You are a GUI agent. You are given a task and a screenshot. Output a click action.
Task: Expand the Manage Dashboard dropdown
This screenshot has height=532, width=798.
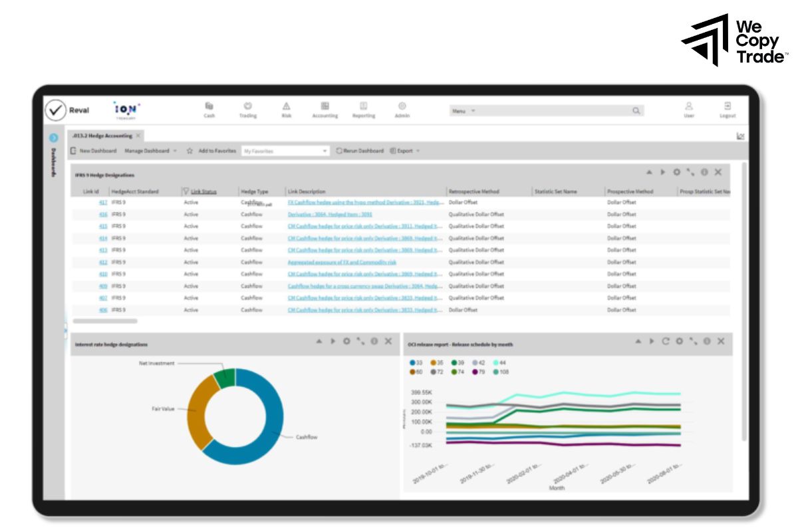click(x=150, y=151)
